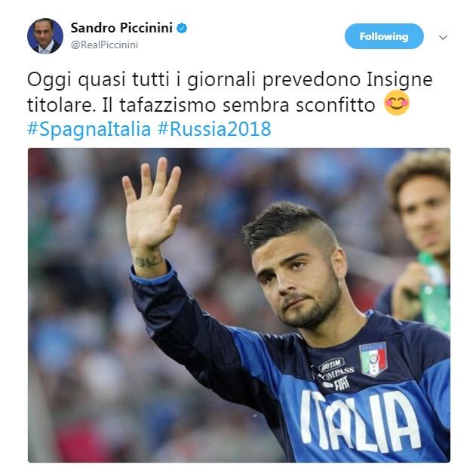The width and height of the screenshot is (476, 468).
Task: Open Sandro Piccinini's profile avatar
Action: (45, 36)
